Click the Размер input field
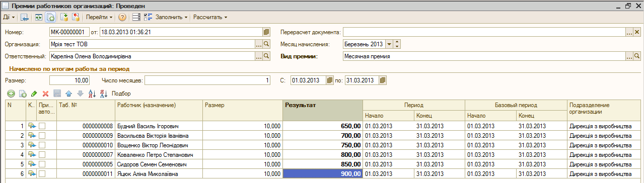 [69, 80]
